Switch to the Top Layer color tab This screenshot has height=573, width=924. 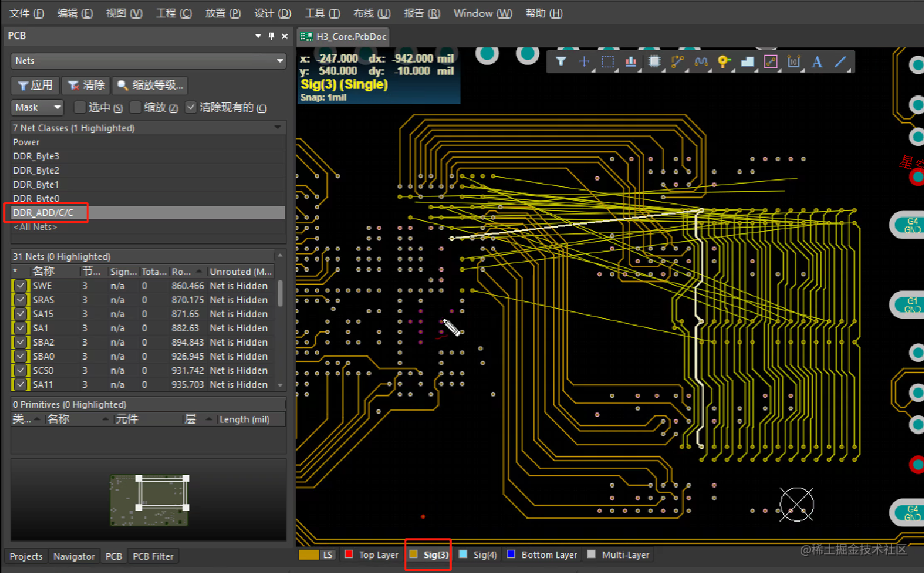[x=371, y=554]
